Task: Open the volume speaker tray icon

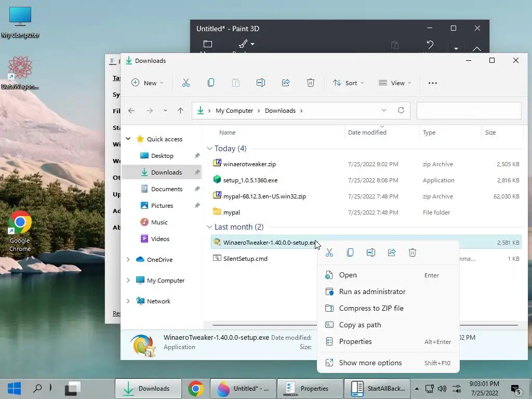Action: pos(442,389)
